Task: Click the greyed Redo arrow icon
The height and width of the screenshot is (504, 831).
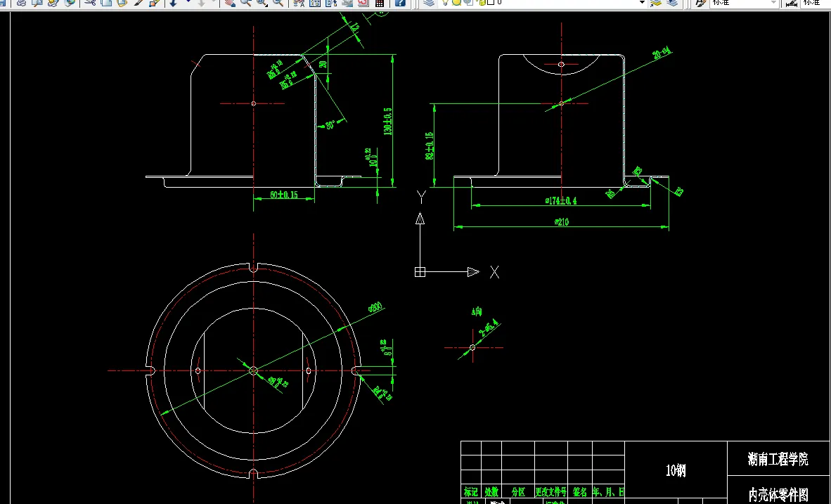Action: pos(201,3)
